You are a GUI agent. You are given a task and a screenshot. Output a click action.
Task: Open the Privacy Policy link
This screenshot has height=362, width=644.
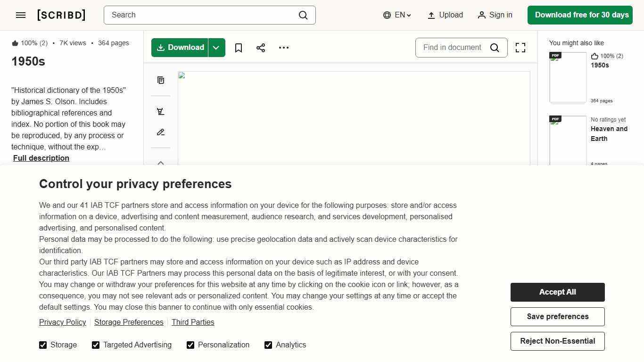coord(62,322)
